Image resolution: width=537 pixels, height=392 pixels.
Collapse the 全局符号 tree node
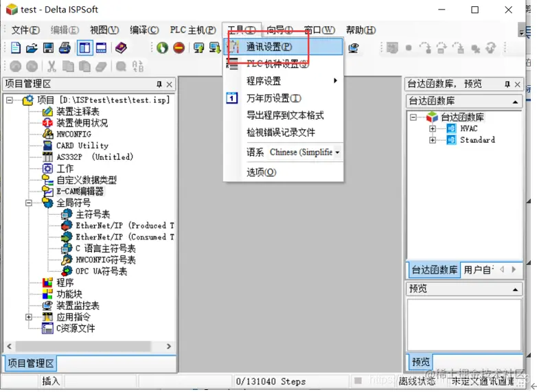click(x=29, y=203)
